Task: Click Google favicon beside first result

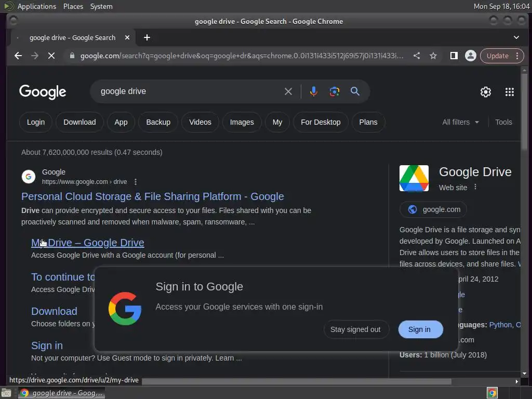Action: coord(29,177)
